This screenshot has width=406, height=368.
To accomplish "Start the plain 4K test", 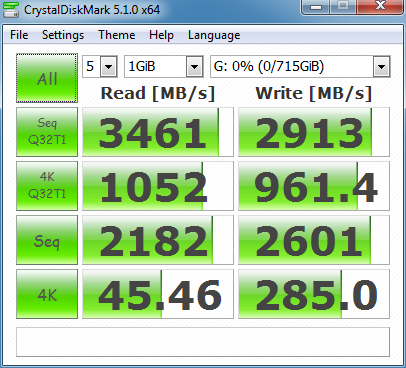I will [x=47, y=294].
